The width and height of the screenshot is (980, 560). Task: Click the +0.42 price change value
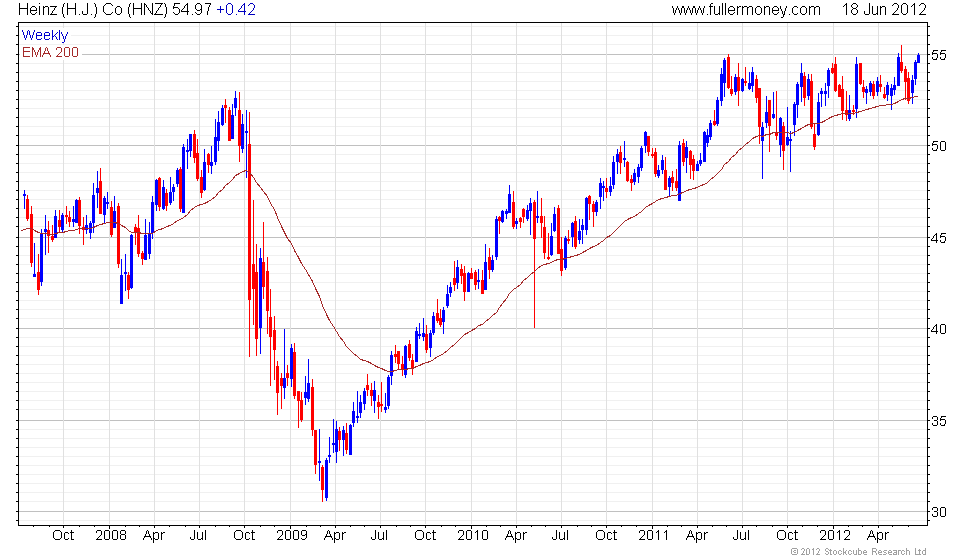click(x=236, y=10)
